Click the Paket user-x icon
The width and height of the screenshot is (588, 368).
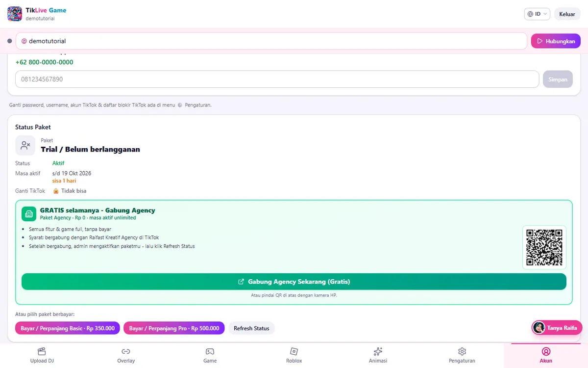pos(25,145)
